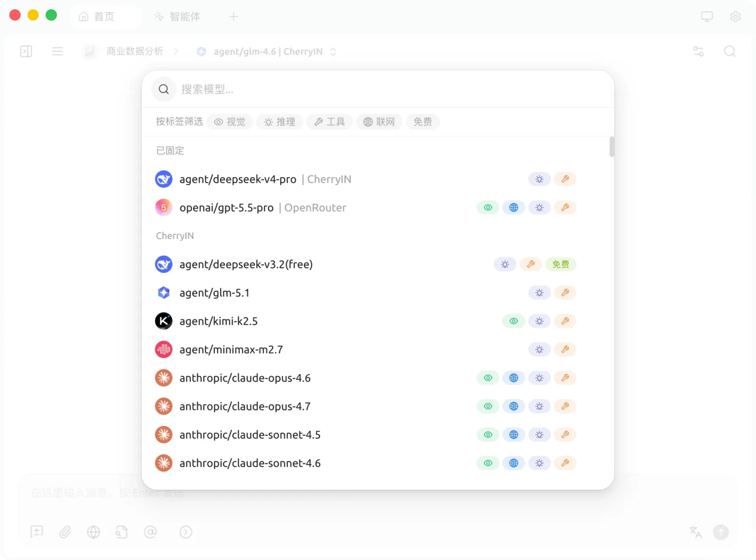
Task: Send message with the up arrow button
Action: point(721,532)
